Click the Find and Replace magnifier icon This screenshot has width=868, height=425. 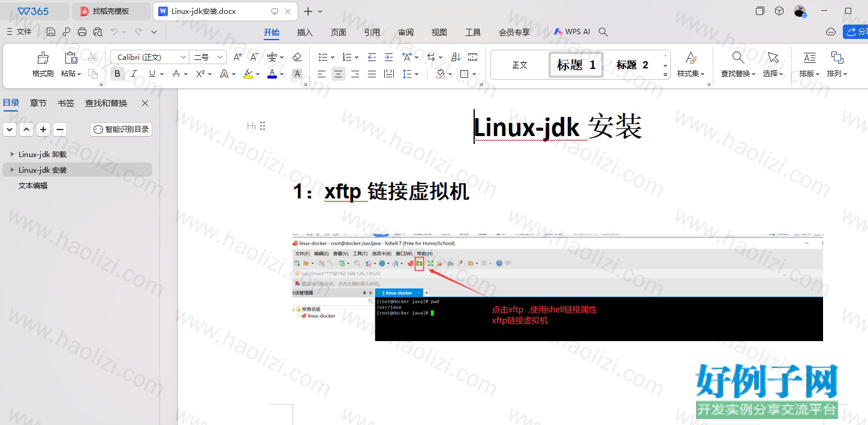pyautogui.click(x=739, y=58)
